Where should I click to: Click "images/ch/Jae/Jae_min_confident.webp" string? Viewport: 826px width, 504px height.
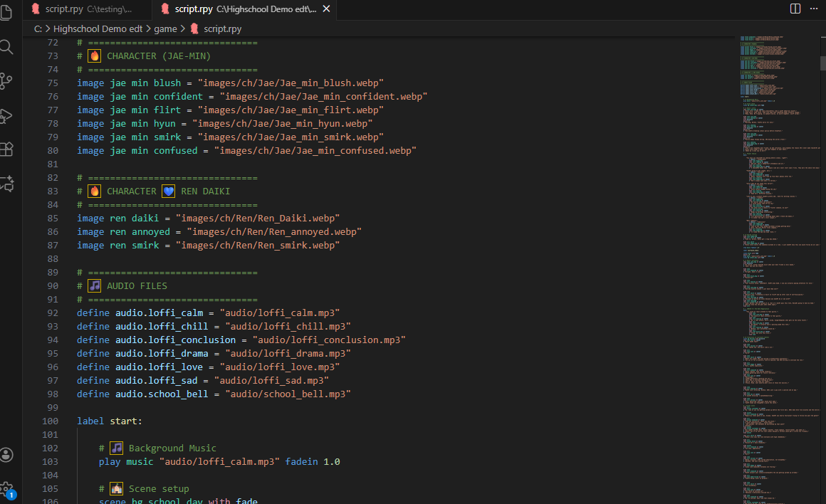(323, 97)
